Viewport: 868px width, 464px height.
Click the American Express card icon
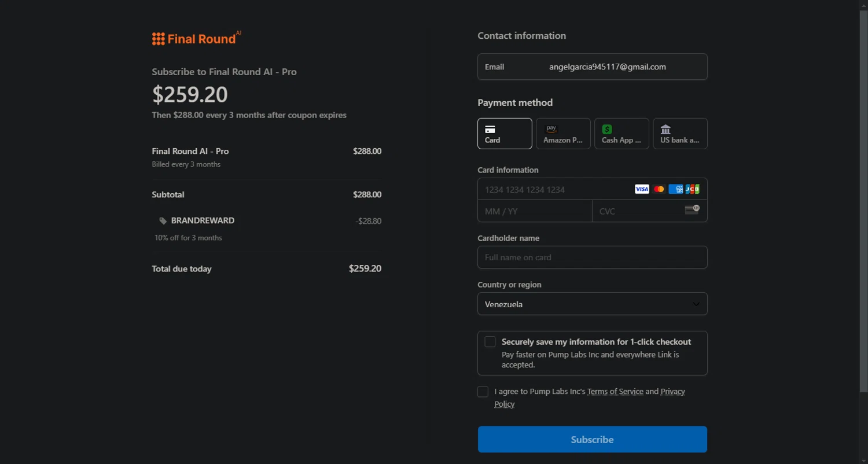[x=675, y=189]
